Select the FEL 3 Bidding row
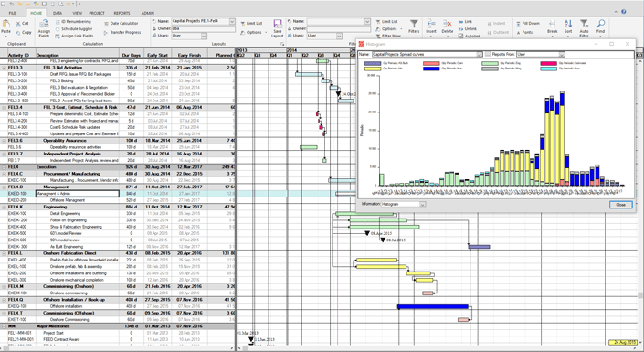 click(118, 81)
